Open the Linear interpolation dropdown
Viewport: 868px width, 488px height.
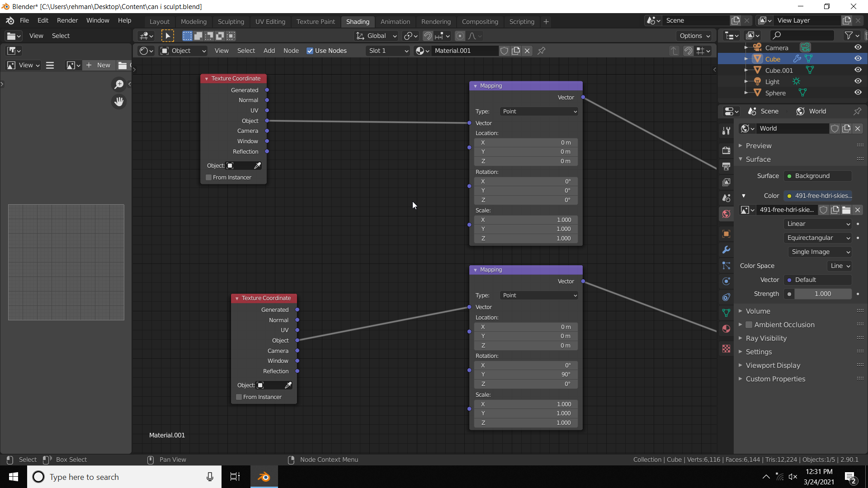click(818, 224)
